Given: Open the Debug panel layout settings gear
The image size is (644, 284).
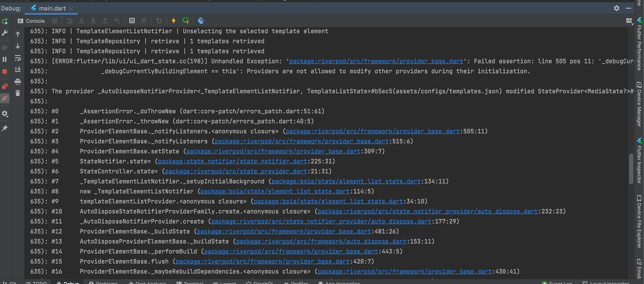Looking at the screenshot, I should pyautogui.click(x=617, y=8).
